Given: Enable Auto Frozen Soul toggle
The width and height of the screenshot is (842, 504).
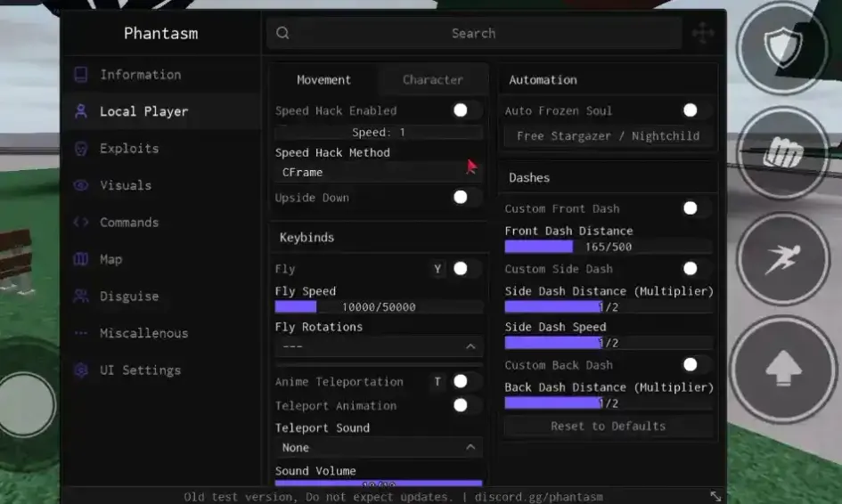Looking at the screenshot, I should [695, 110].
